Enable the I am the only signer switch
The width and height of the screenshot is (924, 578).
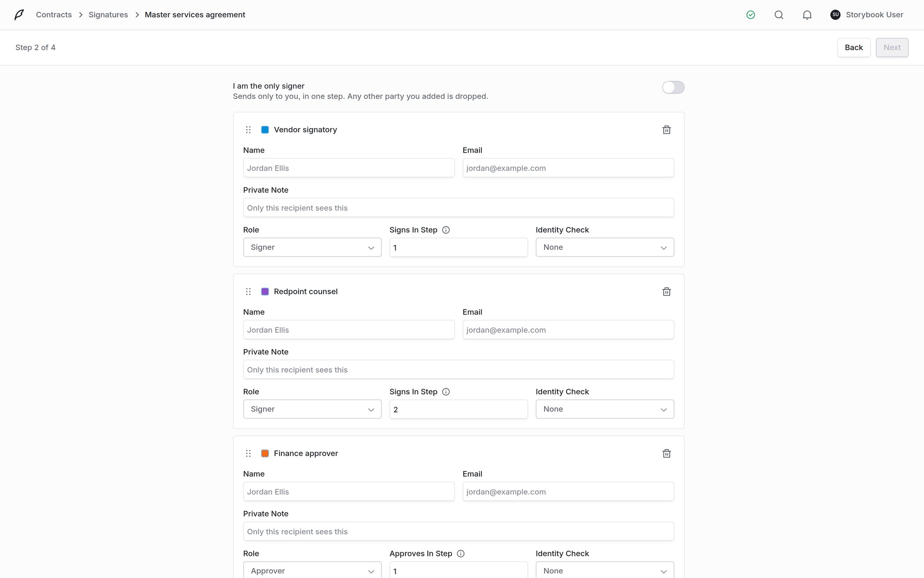673,87
